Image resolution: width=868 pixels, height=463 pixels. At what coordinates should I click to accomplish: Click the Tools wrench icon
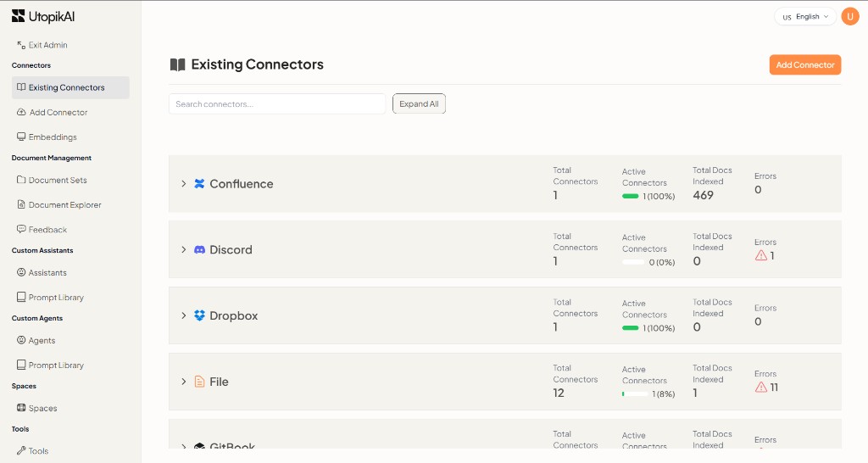click(21, 450)
